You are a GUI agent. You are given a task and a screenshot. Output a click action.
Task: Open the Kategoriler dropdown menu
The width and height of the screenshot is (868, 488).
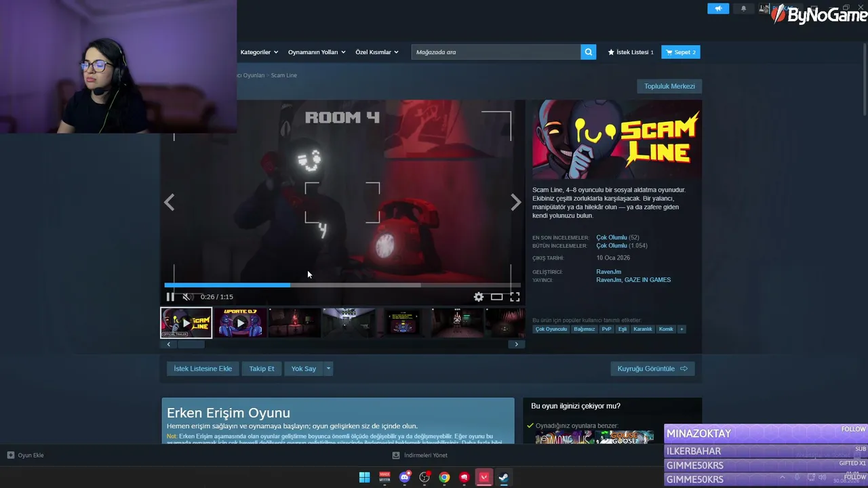pos(259,52)
